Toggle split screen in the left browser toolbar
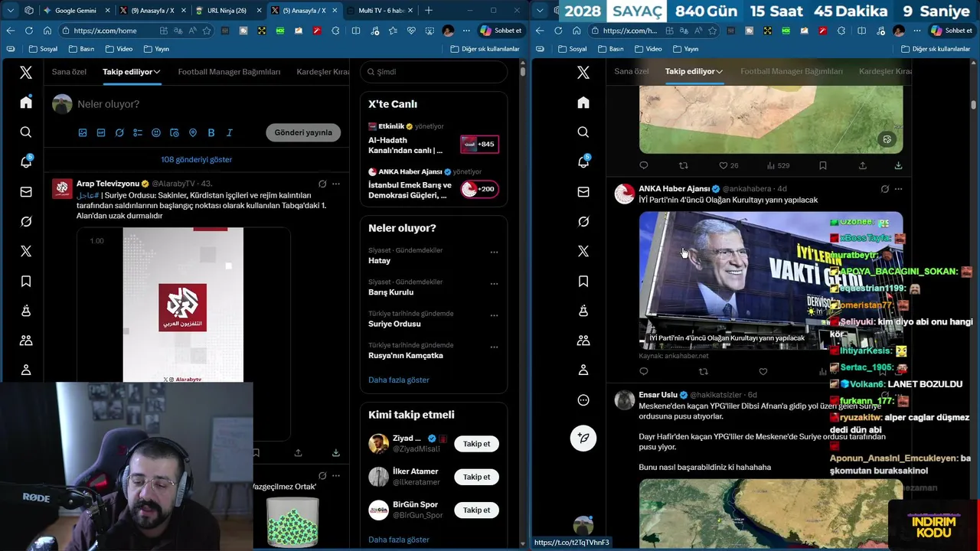Image resolution: width=980 pixels, height=551 pixels. coord(355,31)
